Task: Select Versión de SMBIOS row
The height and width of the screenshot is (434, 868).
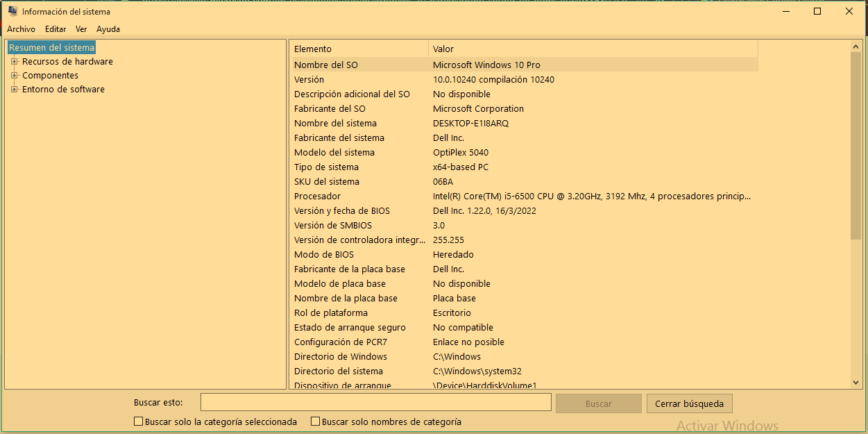Action: tap(524, 225)
